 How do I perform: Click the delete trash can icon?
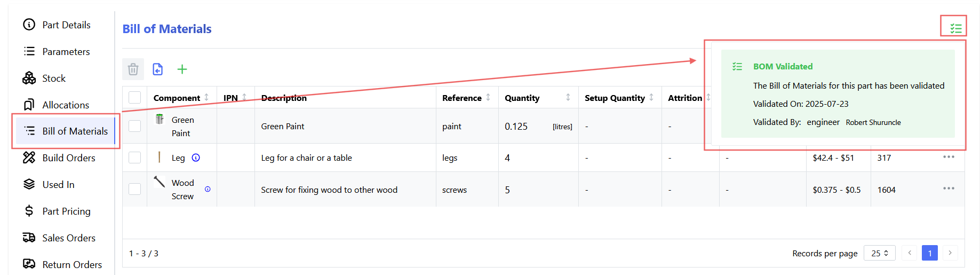pos(133,69)
